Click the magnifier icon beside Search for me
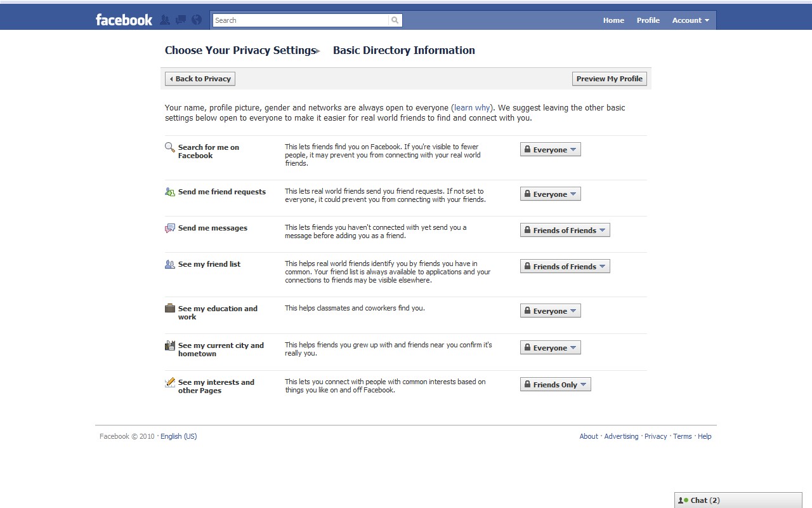 [x=169, y=147]
